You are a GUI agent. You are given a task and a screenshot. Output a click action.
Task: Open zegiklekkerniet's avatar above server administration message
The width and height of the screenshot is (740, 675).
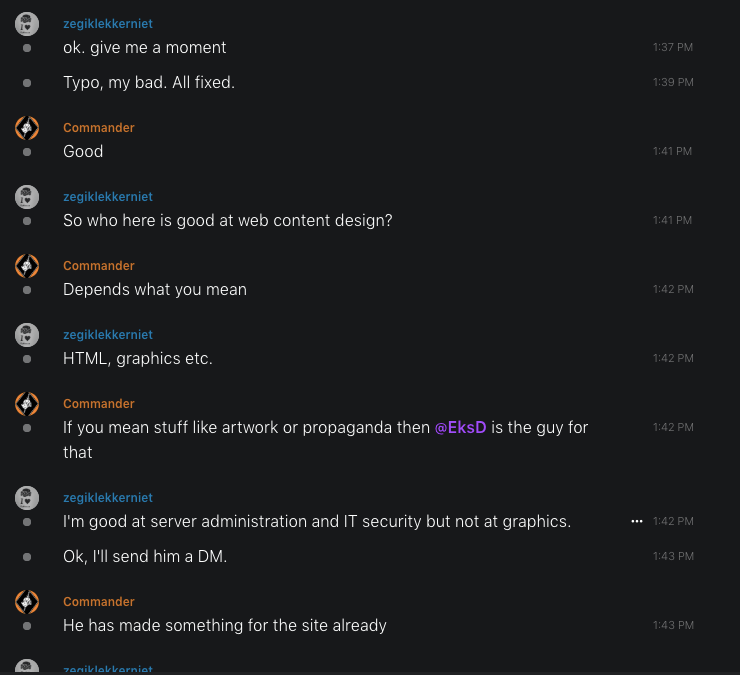[x=27, y=498]
